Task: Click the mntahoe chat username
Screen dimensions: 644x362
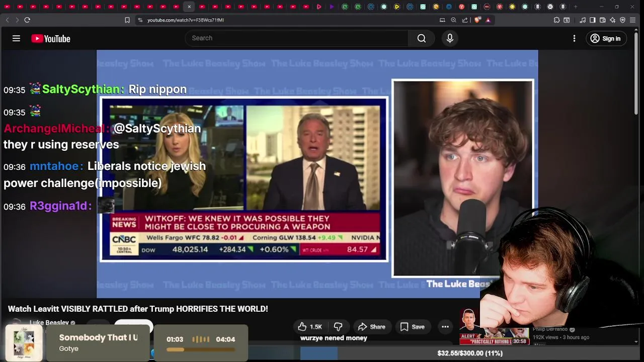Action: 55,166
